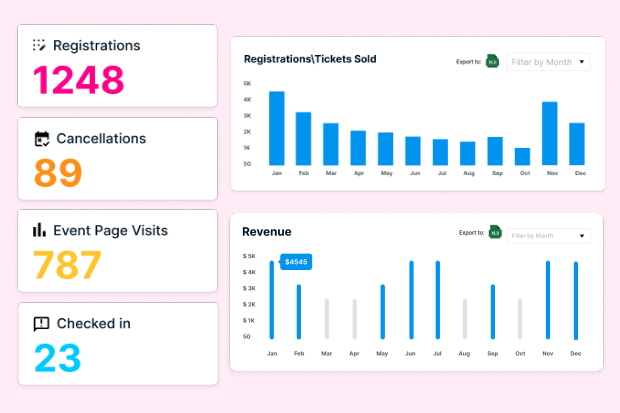Select the grey March bar in Revenue chart
The width and height of the screenshot is (620, 413).
click(x=326, y=318)
